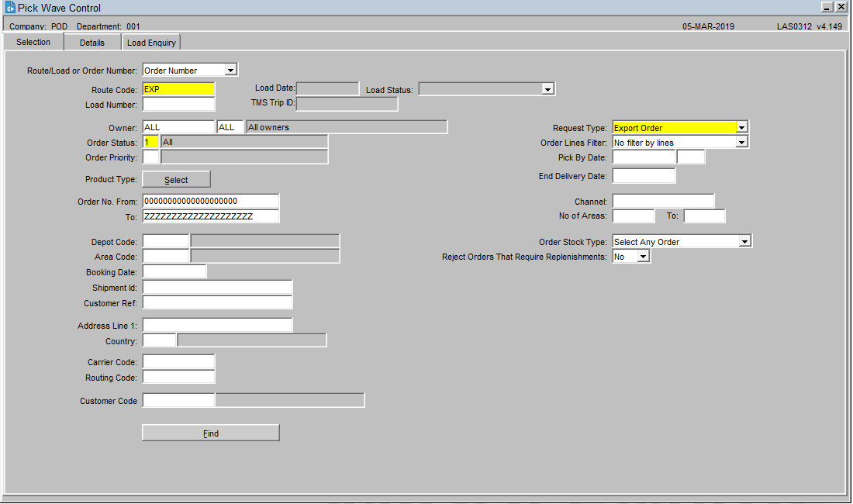
Task: Expand the Load Status dropdown
Action: coord(547,89)
